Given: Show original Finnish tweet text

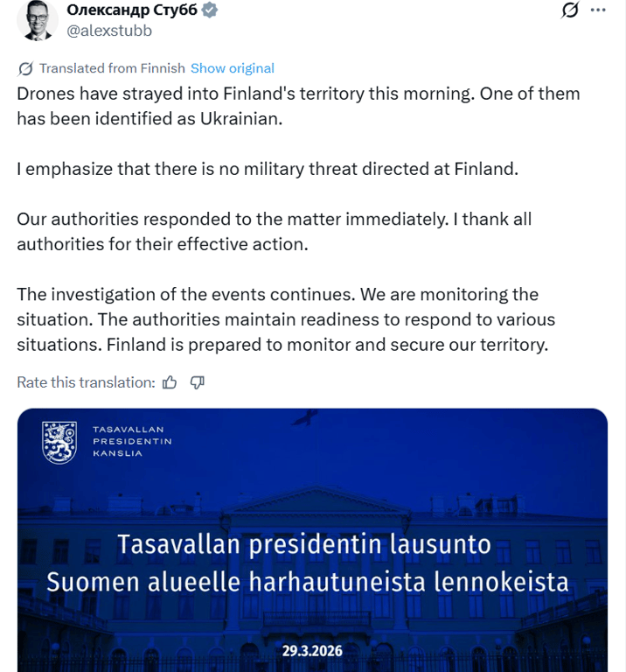Looking at the screenshot, I should point(233,68).
